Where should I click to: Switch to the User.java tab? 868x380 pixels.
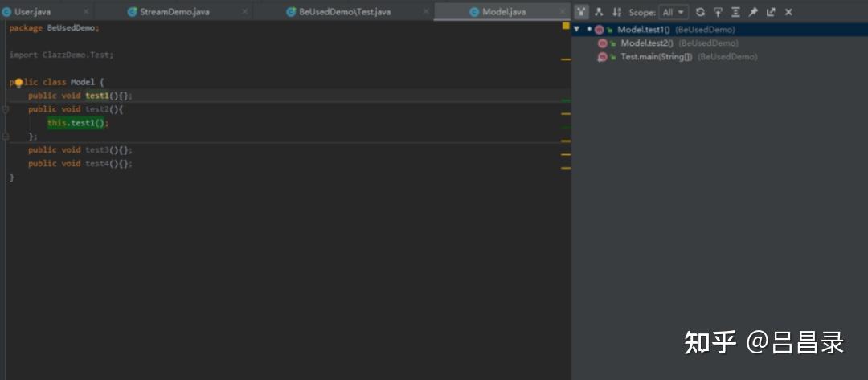click(32, 12)
